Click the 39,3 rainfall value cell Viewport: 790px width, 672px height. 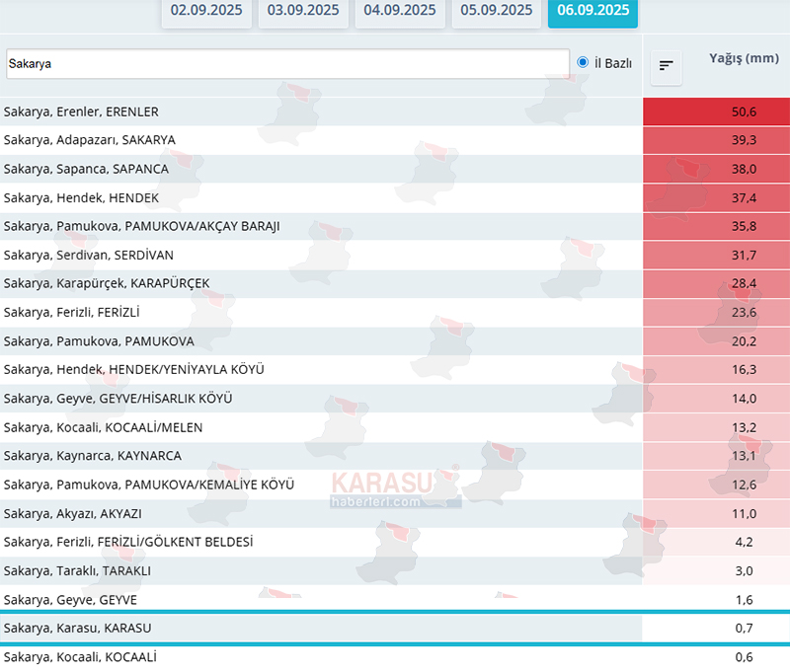[x=716, y=140]
